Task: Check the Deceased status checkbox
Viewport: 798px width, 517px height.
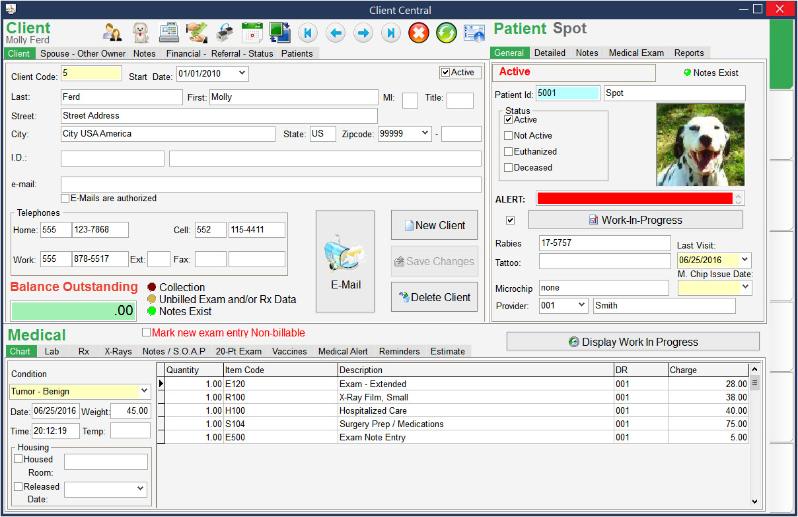Action: pyautogui.click(x=509, y=167)
